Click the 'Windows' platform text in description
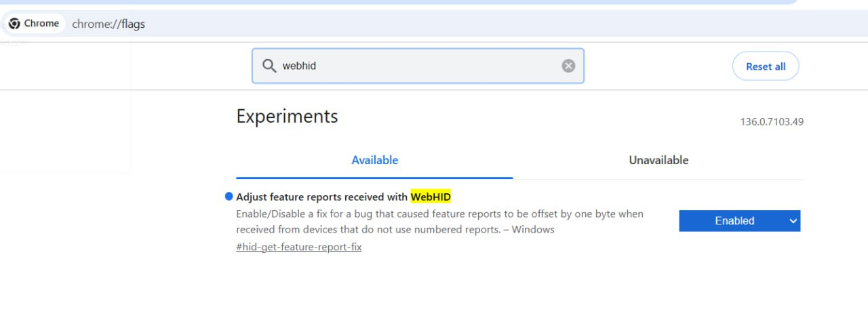The height and width of the screenshot is (314, 868). click(533, 229)
